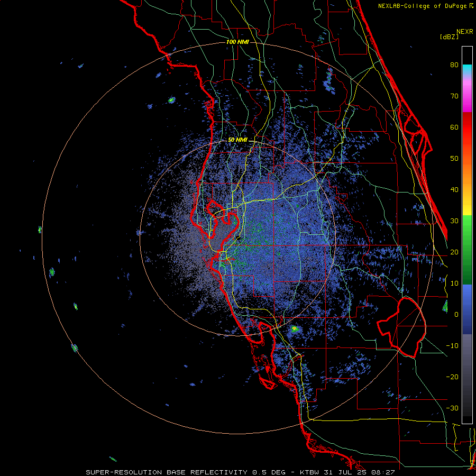Image resolution: width=476 pixels, height=476 pixels.
Task: Click the 60 value on the dBZ scale
Action: click(454, 127)
